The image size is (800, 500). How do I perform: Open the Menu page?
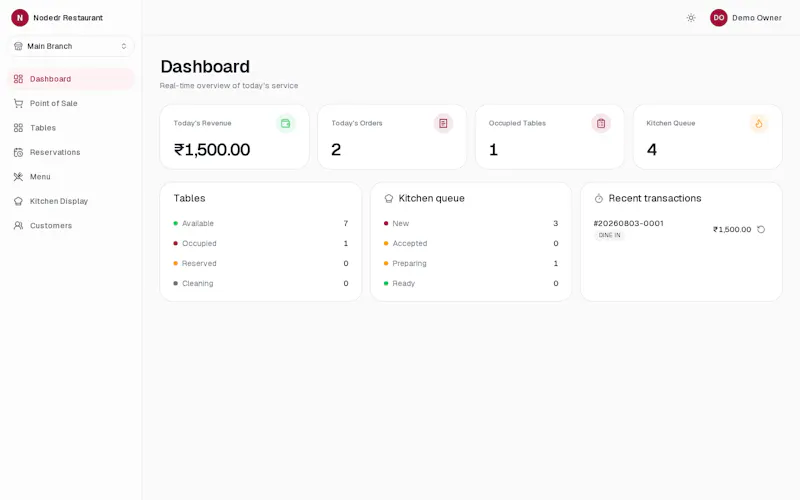[x=70, y=177]
